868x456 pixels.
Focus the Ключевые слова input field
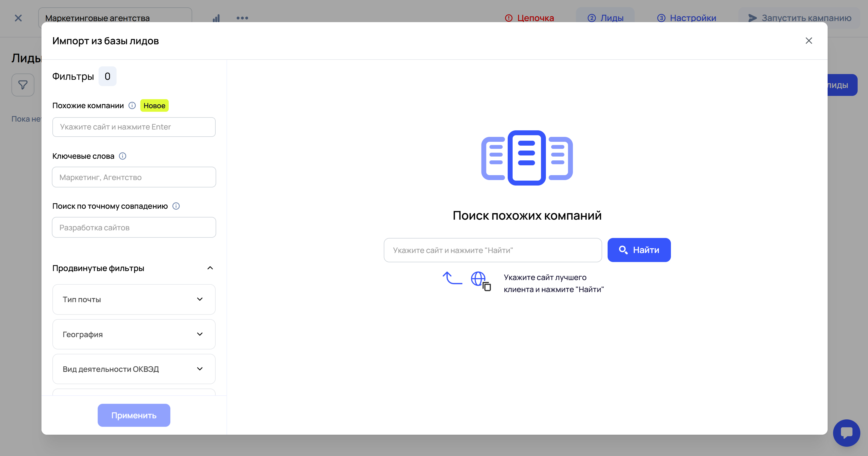tap(134, 177)
